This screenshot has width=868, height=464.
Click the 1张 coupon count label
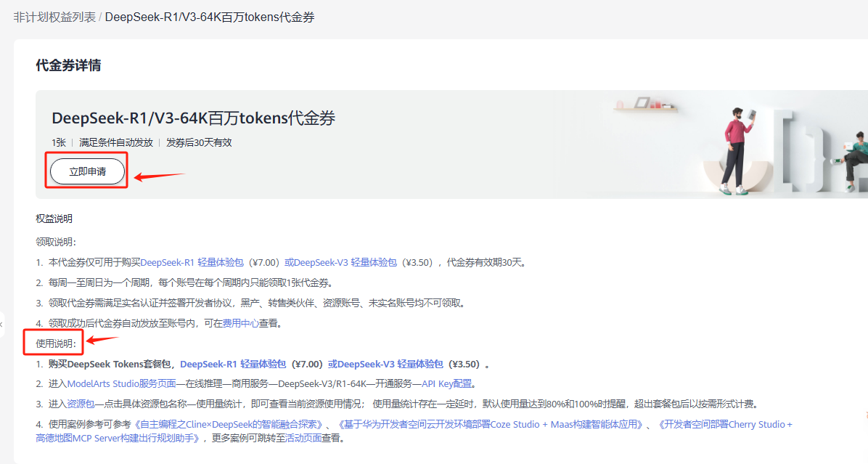point(59,143)
